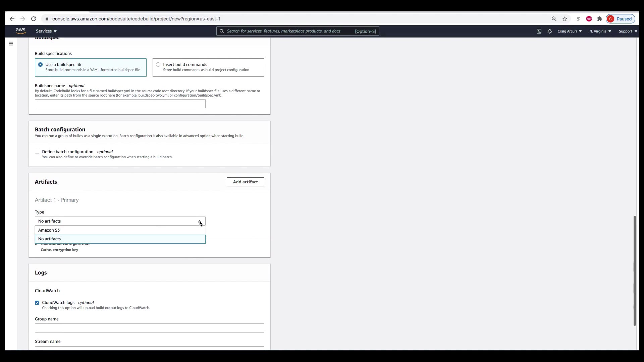Image resolution: width=644 pixels, height=362 pixels.
Task: Enable Define batch configuration checkbox
Action: tap(37, 152)
